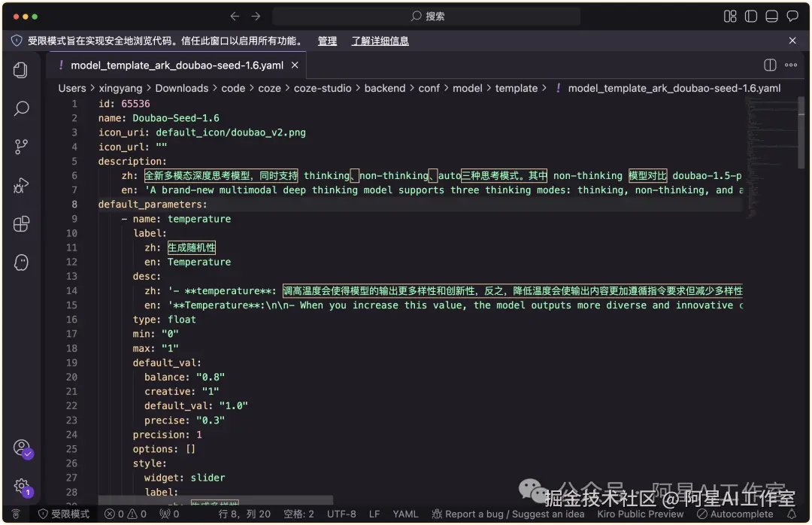Click the search command center box

(426, 16)
